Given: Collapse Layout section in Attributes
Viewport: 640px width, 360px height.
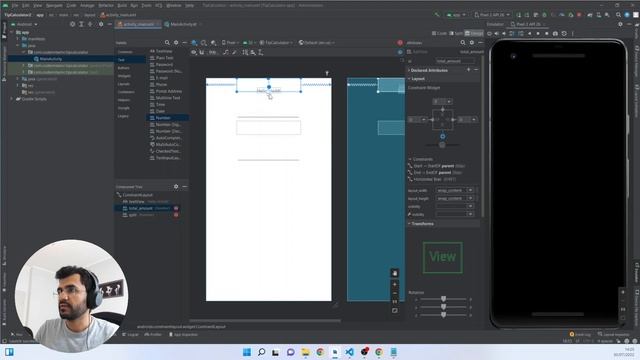Looking at the screenshot, I should (409, 78).
